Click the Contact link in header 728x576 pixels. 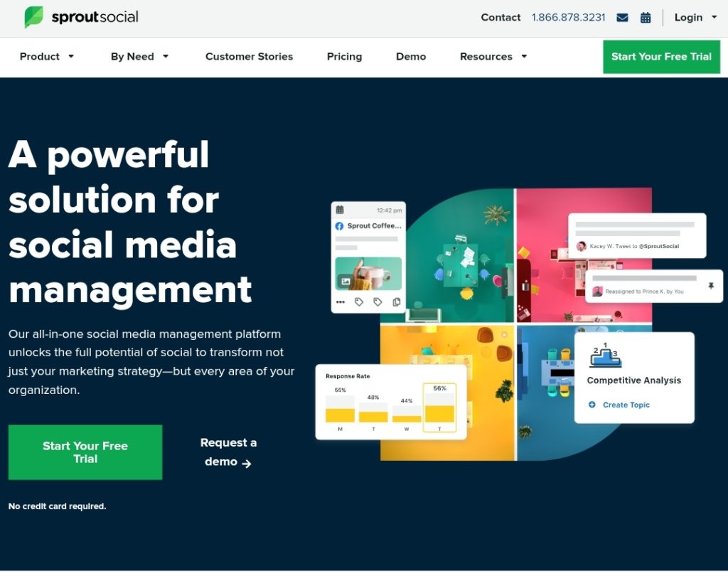pos(500,17)
